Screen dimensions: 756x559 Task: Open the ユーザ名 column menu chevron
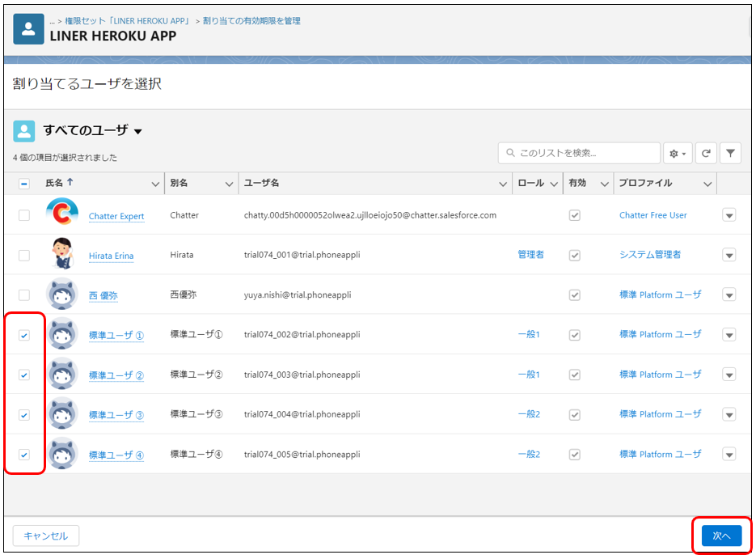click(503, 184)
